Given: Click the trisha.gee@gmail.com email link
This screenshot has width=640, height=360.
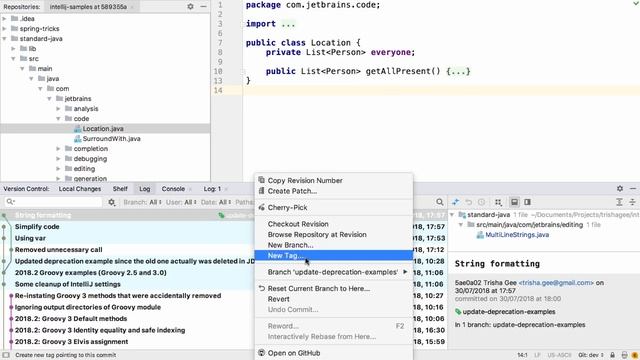Looking at the screenshot, I should click(556, 282).
